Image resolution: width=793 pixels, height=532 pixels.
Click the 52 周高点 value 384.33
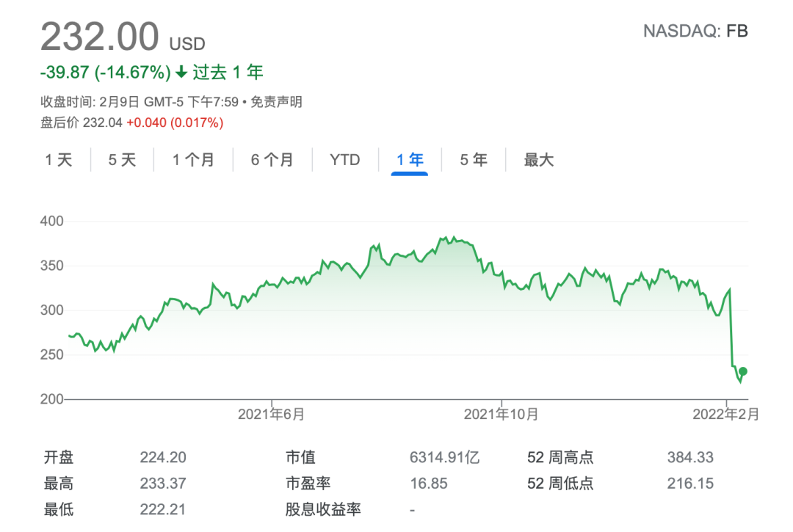click(x=690, y=458)
